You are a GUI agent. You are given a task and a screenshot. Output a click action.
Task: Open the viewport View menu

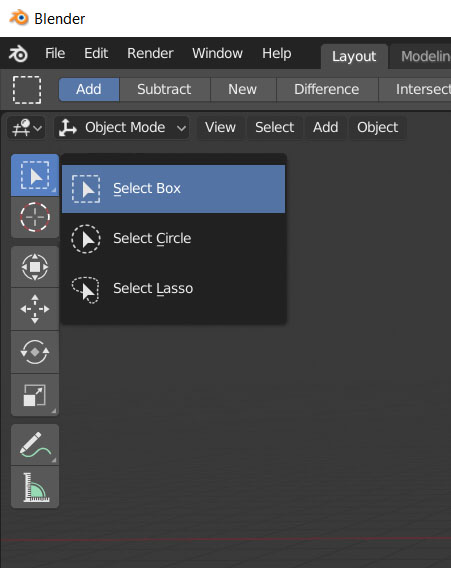[220, 128]
